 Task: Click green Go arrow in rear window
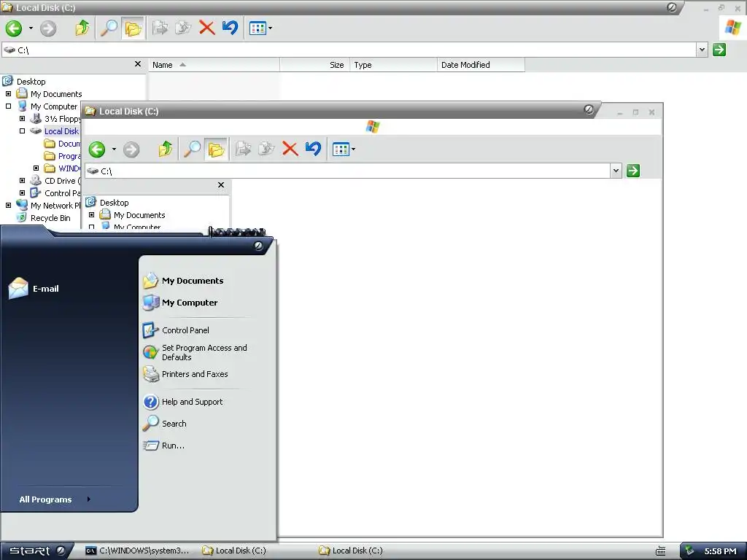tap(719, 50)
